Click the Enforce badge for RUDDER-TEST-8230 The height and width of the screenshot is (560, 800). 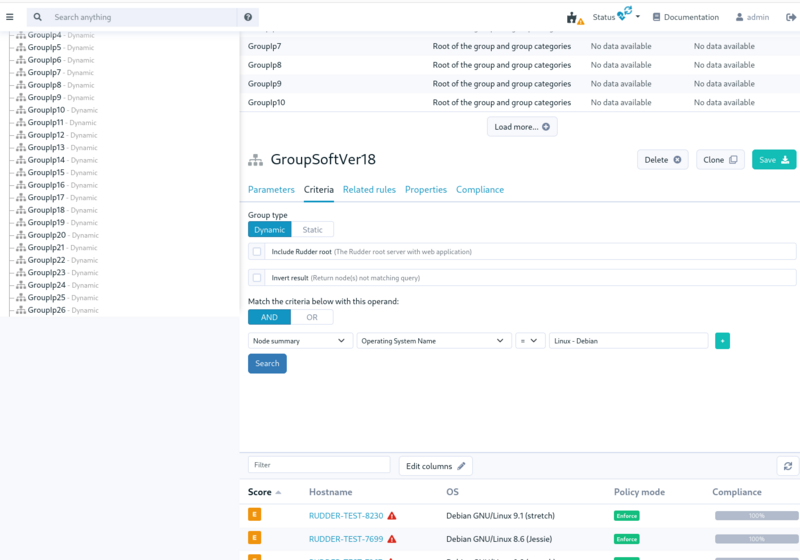[627, 516]
